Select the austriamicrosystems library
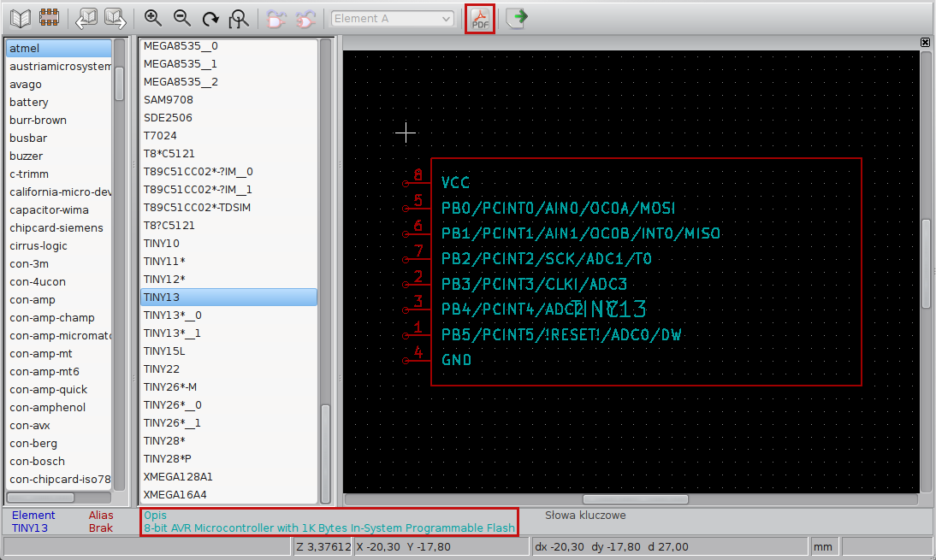936x560 pixels. tap(58, 66)
